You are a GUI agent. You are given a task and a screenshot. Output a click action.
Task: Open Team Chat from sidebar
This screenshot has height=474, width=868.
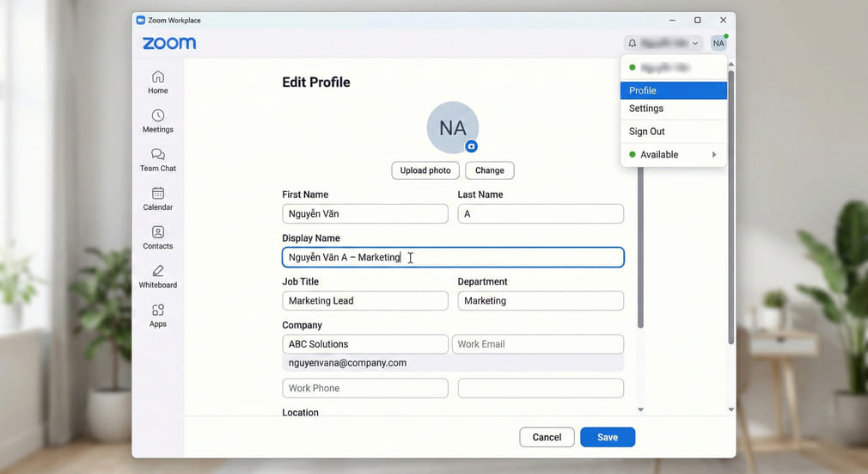(x=158, y=159)
